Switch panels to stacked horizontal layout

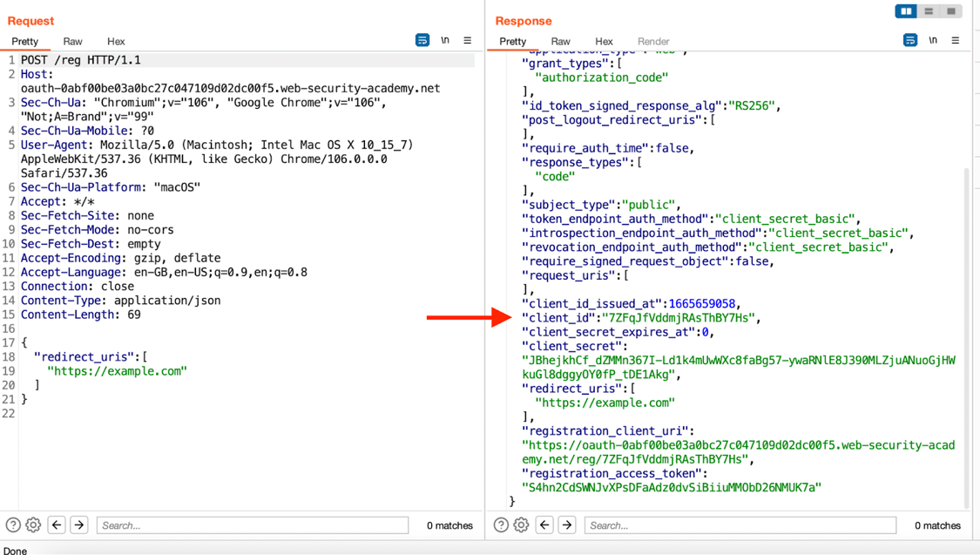pos(929,10)
